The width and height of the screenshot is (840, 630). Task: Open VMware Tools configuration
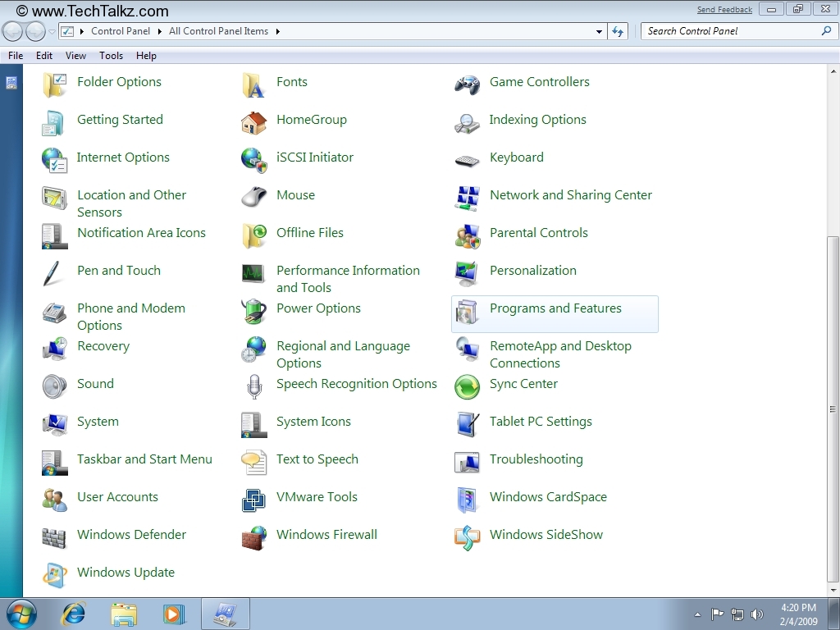(316, 497)
